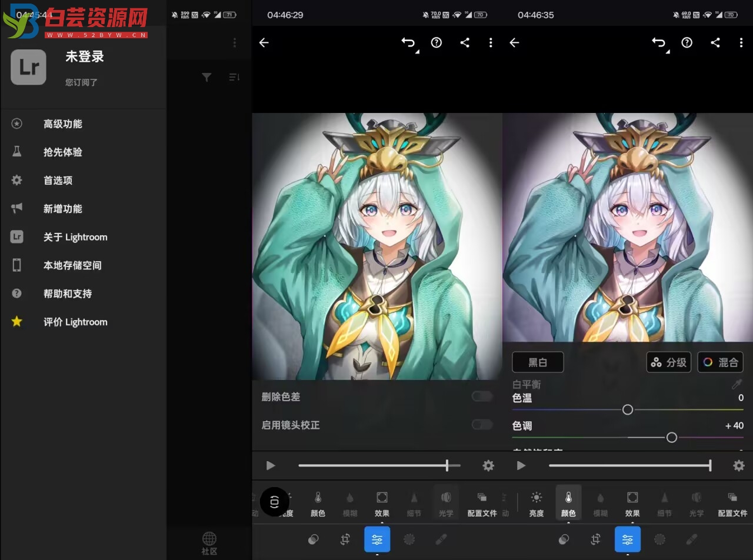The height and width of the screenshot is (560, 753).
Task: Select the 效果 tab in the right screen
Action: [x=632, y=504]
